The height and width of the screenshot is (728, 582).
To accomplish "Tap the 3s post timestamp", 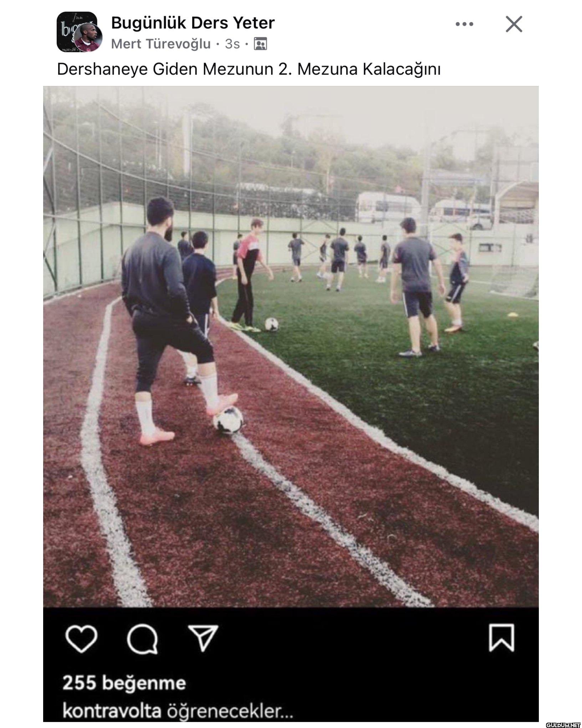I will (232, 44).
